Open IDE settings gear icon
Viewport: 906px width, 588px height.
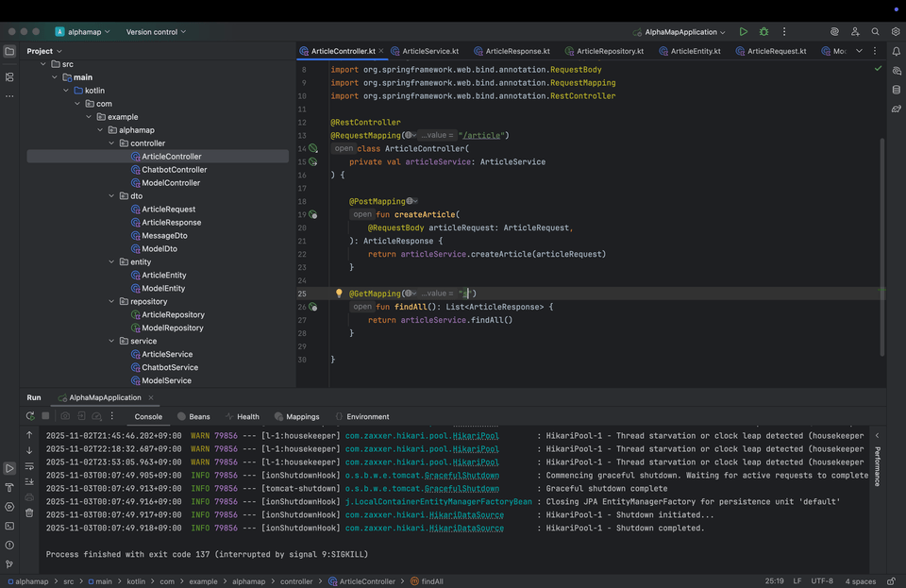coord(896,31)
